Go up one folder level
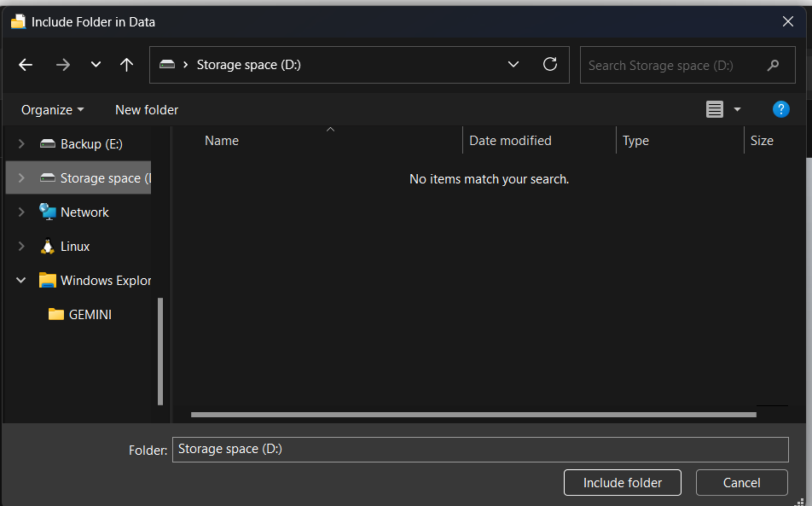The image size is (812, 506). tap(127, 65)
